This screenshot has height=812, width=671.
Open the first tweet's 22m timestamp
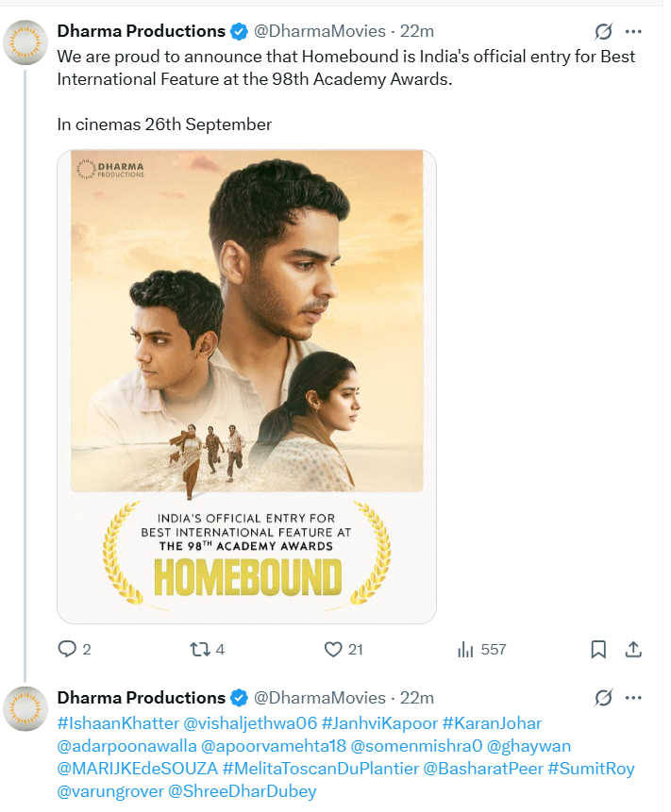tap(417, 31)
